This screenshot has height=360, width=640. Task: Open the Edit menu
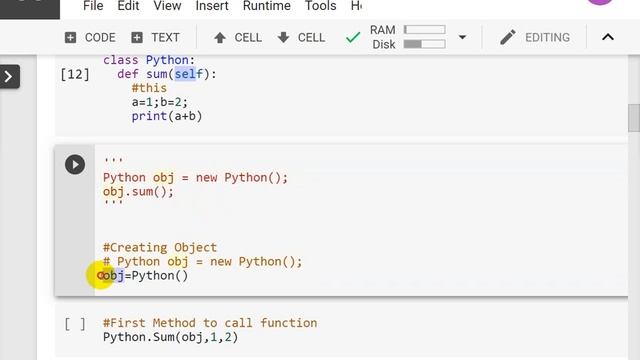pyautogui.click(x=128, y=6)
